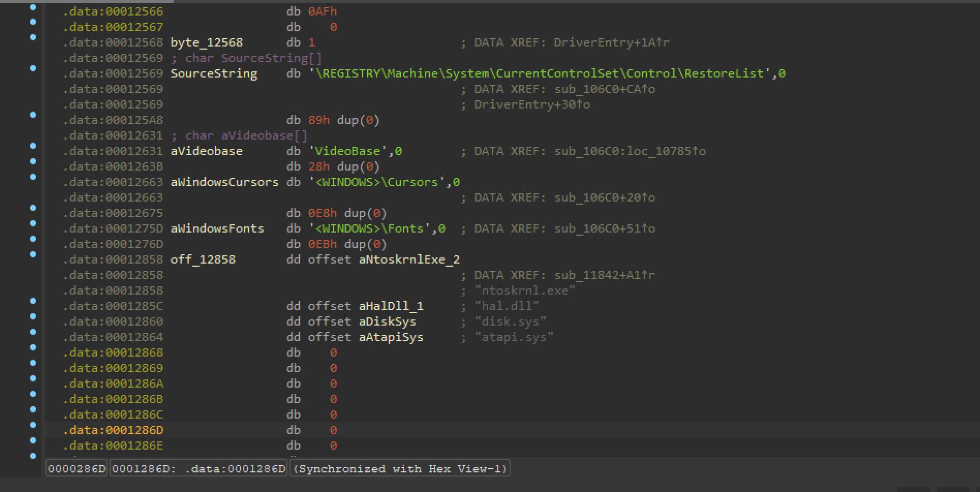The width and height of the screenshot is (980, 492).
Task: Click the 0AFh byte value
Action: (322, 11)
